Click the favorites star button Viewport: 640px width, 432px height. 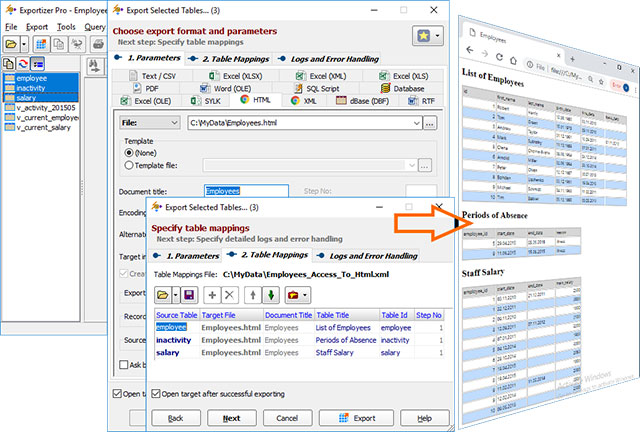(424, 37)
